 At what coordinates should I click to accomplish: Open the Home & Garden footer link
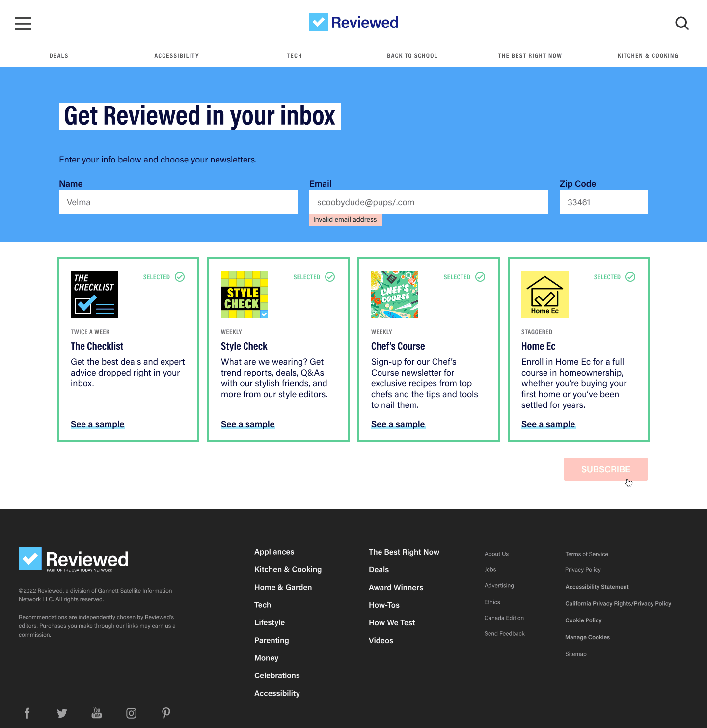(283, 587)
